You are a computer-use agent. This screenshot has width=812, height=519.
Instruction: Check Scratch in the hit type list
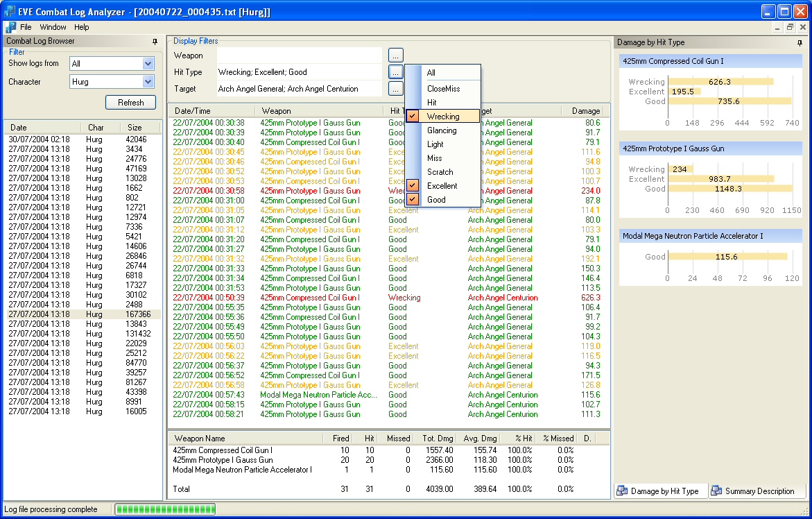point(443,172)
